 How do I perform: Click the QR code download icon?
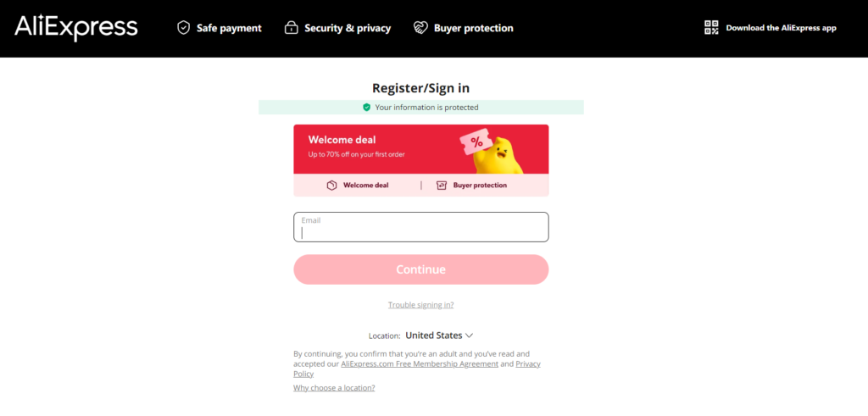tap(711, 28)
